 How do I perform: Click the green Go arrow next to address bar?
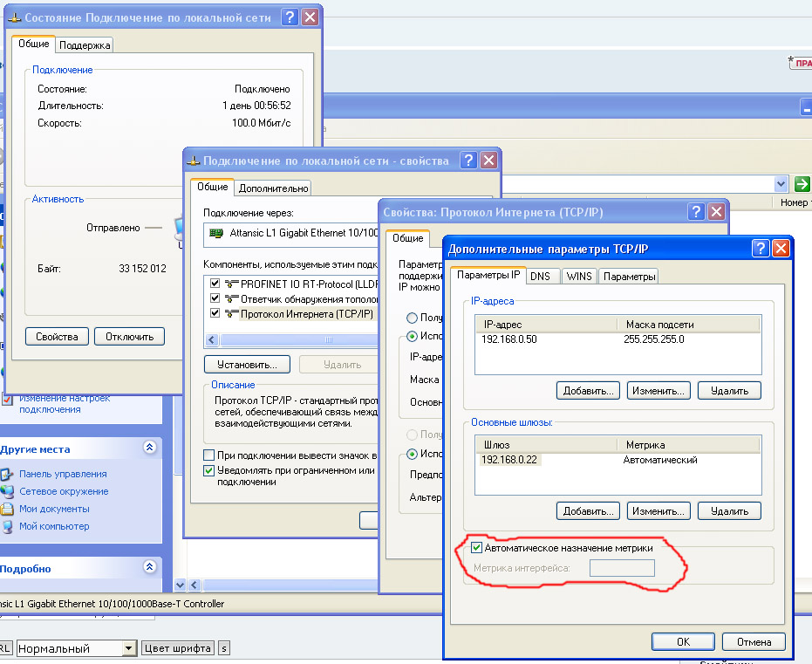(x=802, y=184)
